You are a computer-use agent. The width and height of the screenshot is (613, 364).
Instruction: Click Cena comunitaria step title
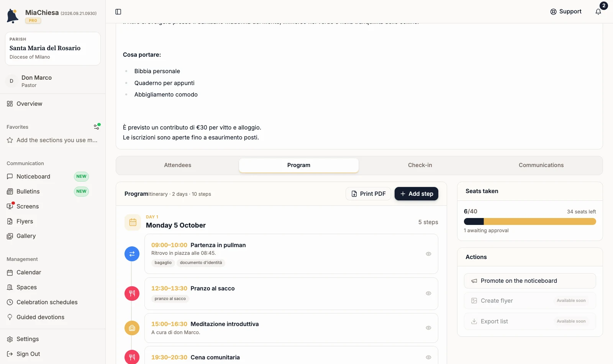(215, 357)
